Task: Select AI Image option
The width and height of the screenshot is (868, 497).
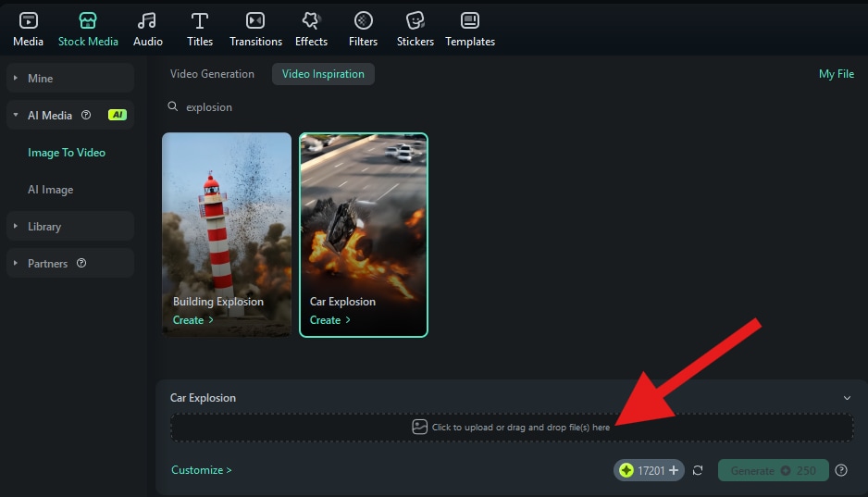Action: [50, 190]
